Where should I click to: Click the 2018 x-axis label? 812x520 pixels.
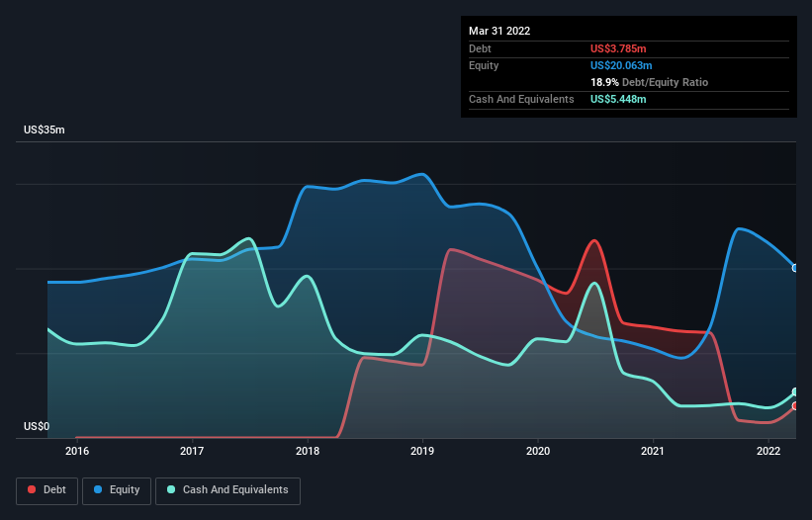point(308,451)
